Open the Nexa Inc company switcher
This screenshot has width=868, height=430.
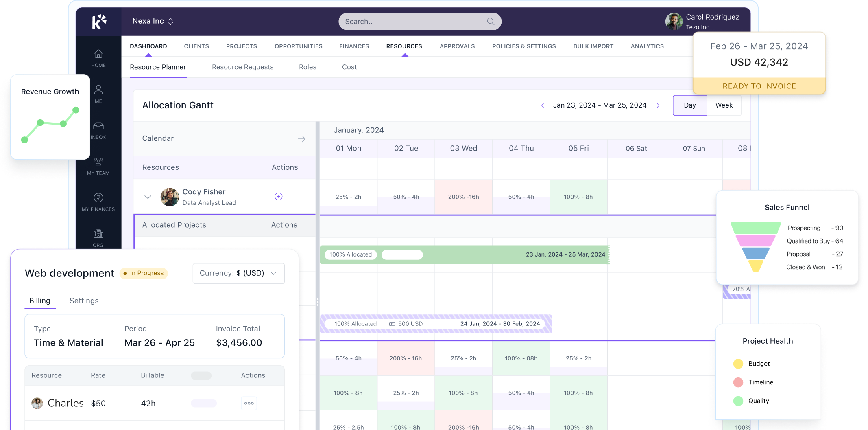pos(153,21)
